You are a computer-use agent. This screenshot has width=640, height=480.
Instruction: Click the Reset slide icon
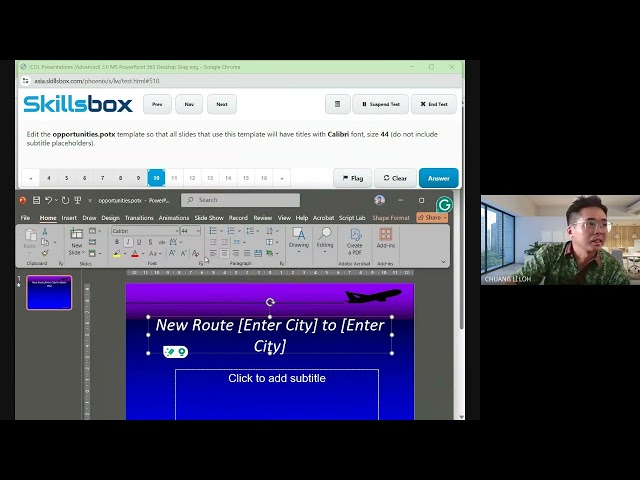93,242
